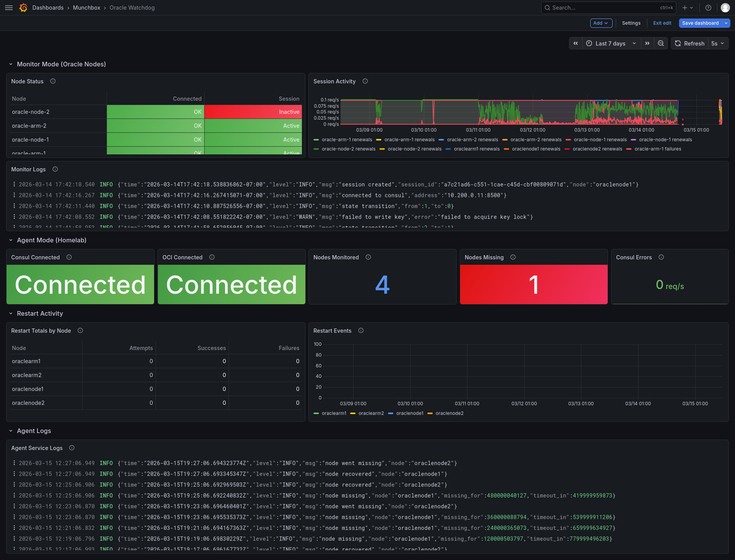This screenshot has height=560, width=735.
Task: Toggle oraclenode2 in Restart Events legend
Action: point(449,413)
